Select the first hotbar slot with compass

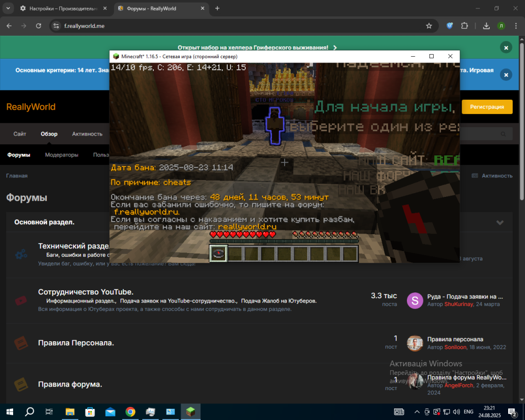[218, 254]
